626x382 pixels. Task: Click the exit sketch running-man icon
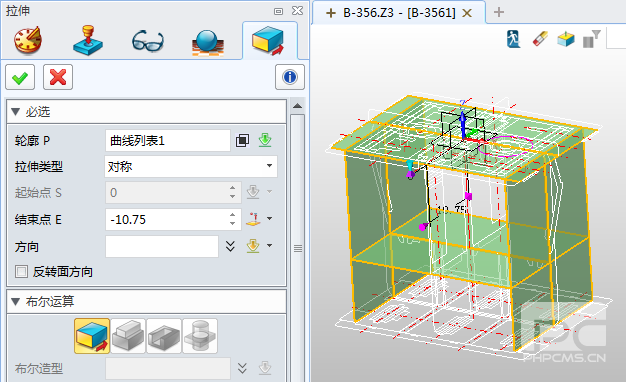tap(513, 39)
